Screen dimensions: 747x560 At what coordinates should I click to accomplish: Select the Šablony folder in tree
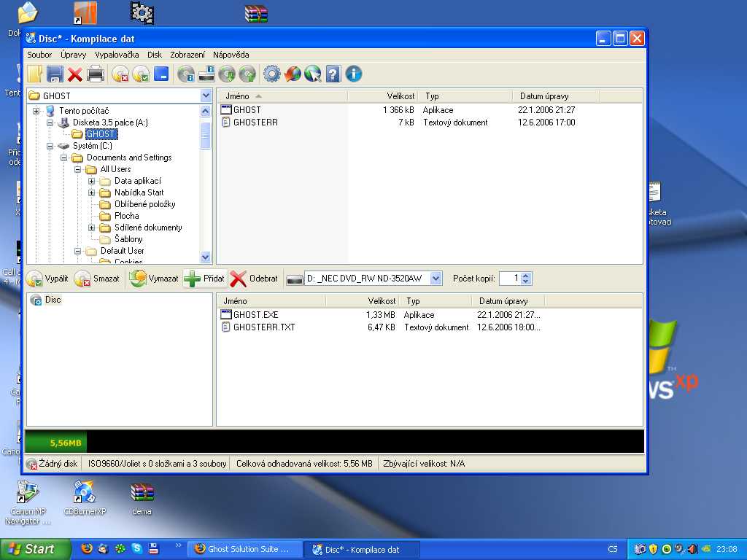pyautogui.click(x=128, y=239)
